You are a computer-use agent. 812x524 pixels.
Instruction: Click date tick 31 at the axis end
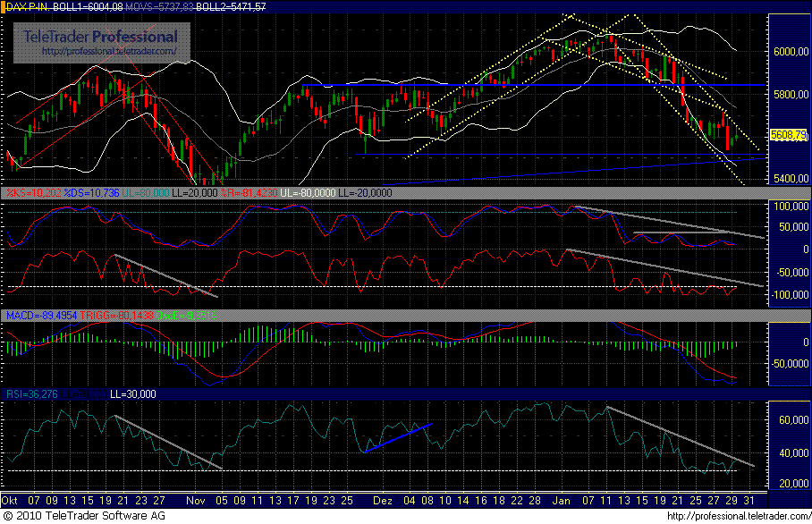(749, 500)
